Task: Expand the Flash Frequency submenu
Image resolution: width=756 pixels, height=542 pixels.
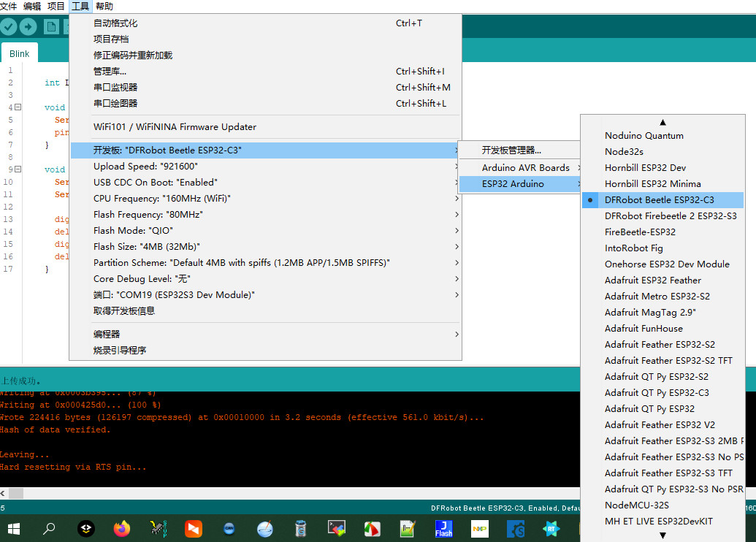Action: (x=266, y=215)
